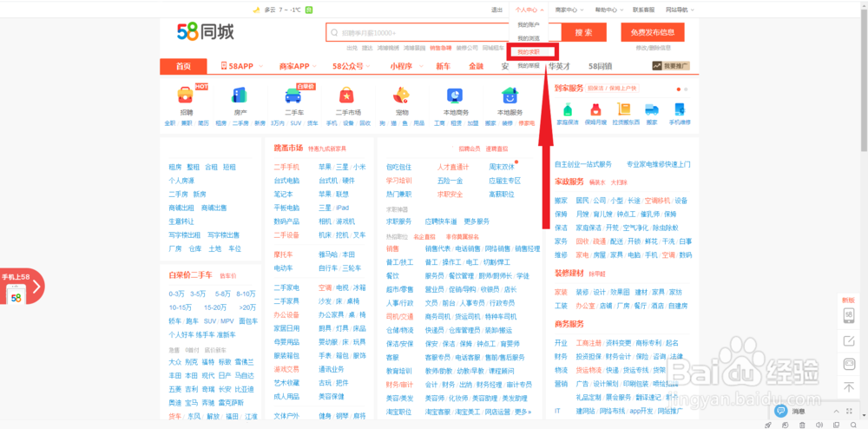Open the 房产 (real estate) category icon

click(240, 96)
